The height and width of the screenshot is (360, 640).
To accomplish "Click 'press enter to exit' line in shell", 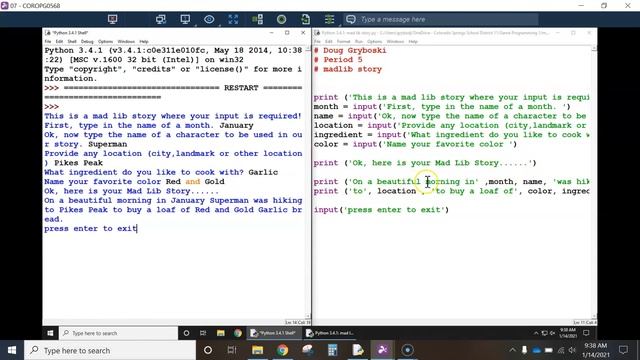I will pos(90,229).
